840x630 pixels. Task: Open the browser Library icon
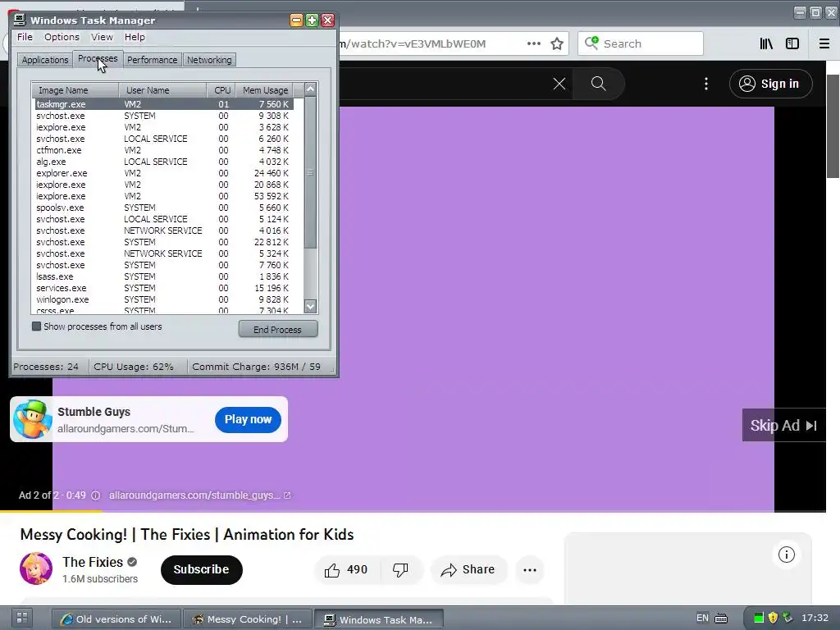click(x=766, y=44)
